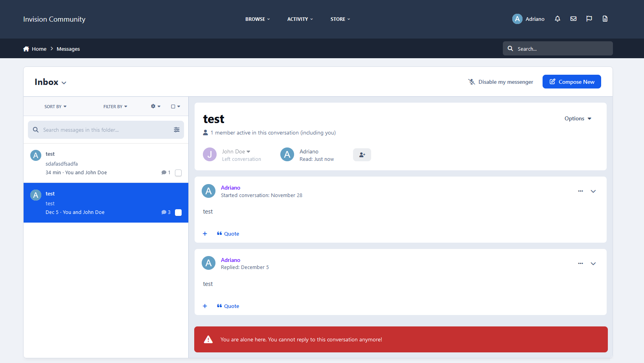The image size is (644, 363).
Task: Open the notifications bell icon
Action: tap(557, 19)
